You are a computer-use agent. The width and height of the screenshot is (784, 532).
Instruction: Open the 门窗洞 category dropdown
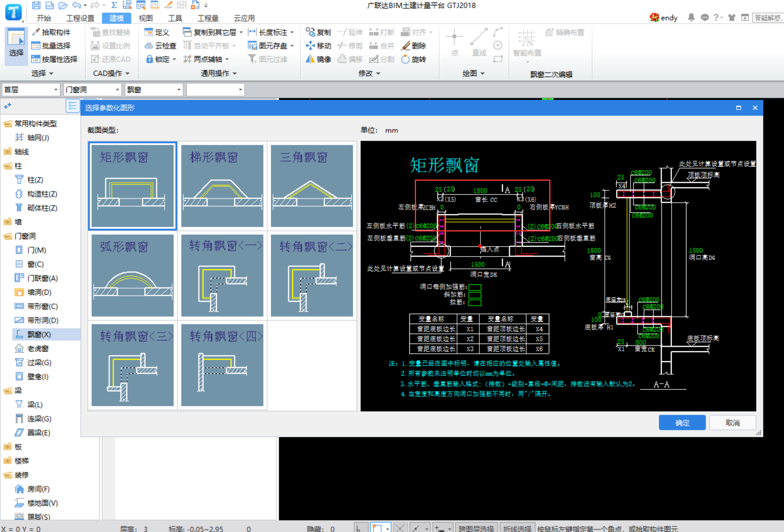point(92,90)
